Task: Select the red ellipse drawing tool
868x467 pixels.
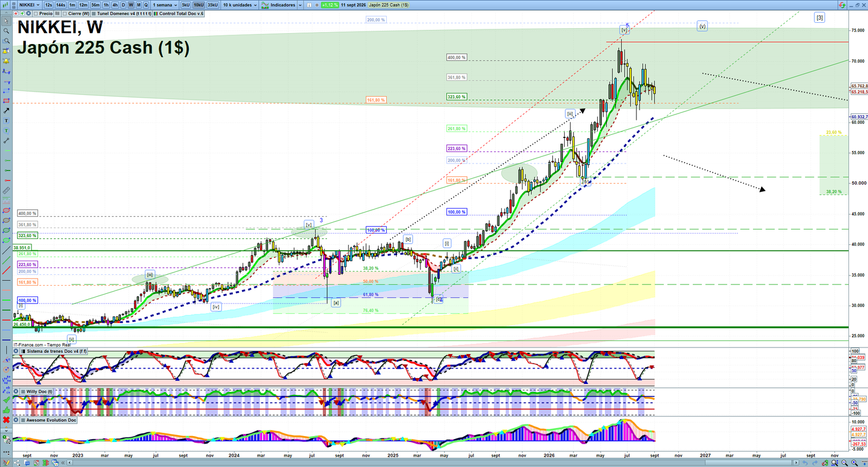Action: click(6, 211)
